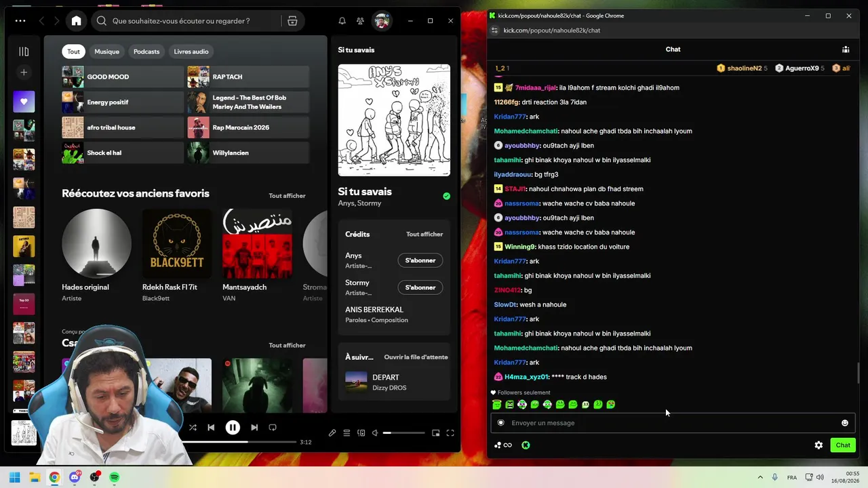Switch to Google Chrome on taskbar
Image resolution: width=868 pixels, height=488 pixels.
tap(54, 477)
